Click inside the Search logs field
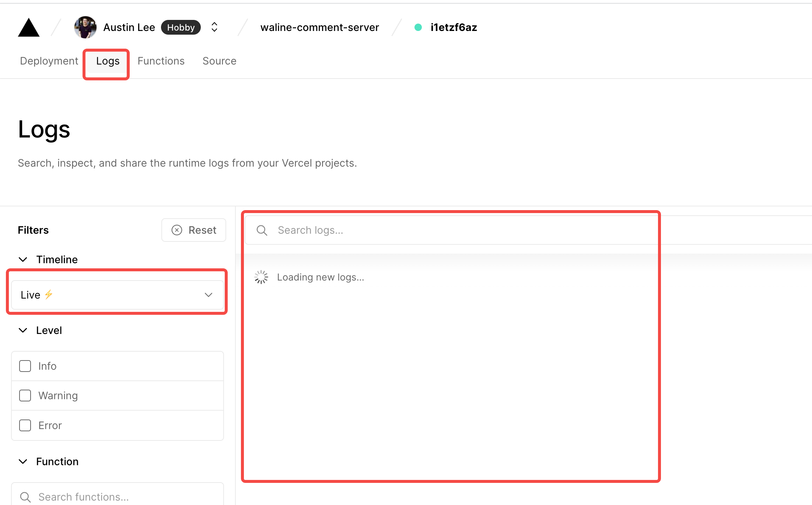The height and width of the screenshot is (505, 812). 368,230
